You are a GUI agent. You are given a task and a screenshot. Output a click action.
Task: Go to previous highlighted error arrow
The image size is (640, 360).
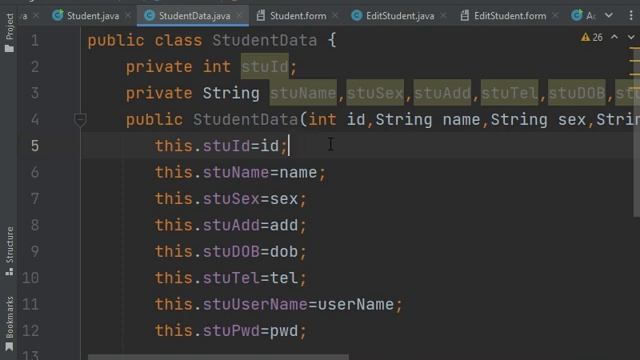tap(614, 37)
